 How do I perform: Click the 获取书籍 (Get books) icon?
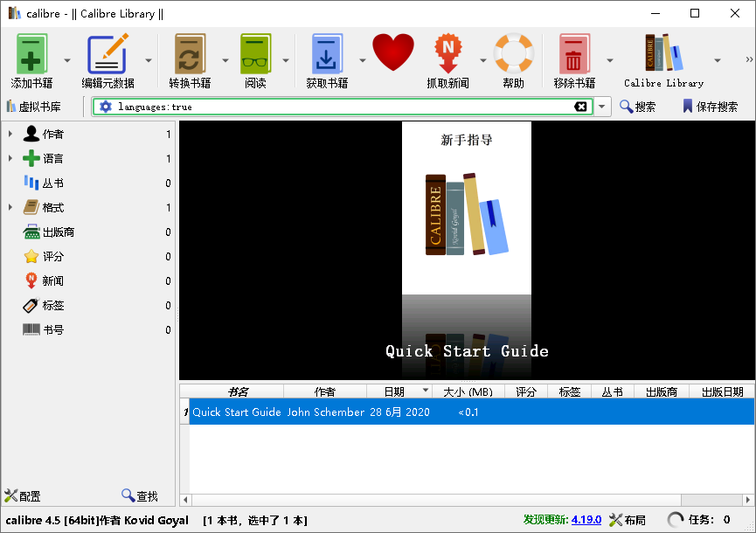[x=327, y=54]
